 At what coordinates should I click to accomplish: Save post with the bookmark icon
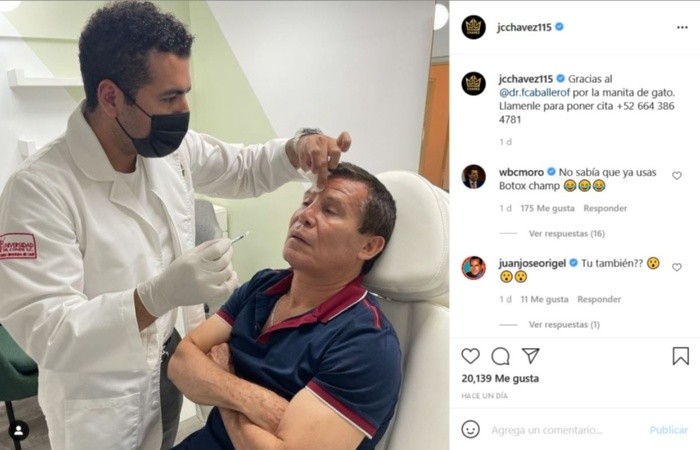click(x=681, y=356)
